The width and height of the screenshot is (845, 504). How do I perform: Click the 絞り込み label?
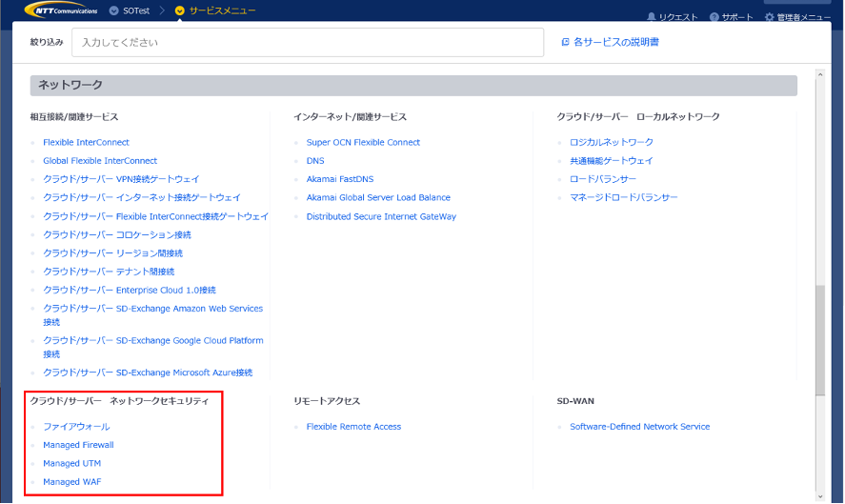click(x=47, y=42)
